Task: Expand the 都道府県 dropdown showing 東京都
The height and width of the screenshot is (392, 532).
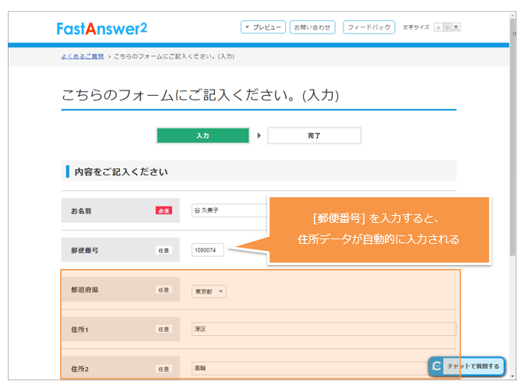Action: tap(209, 291)
